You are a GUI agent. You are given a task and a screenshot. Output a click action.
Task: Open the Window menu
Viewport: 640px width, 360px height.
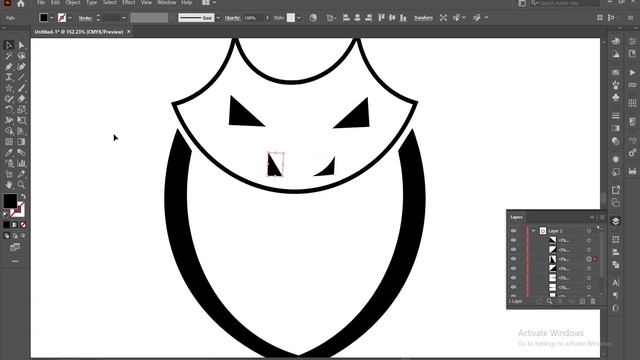(167, 3)
